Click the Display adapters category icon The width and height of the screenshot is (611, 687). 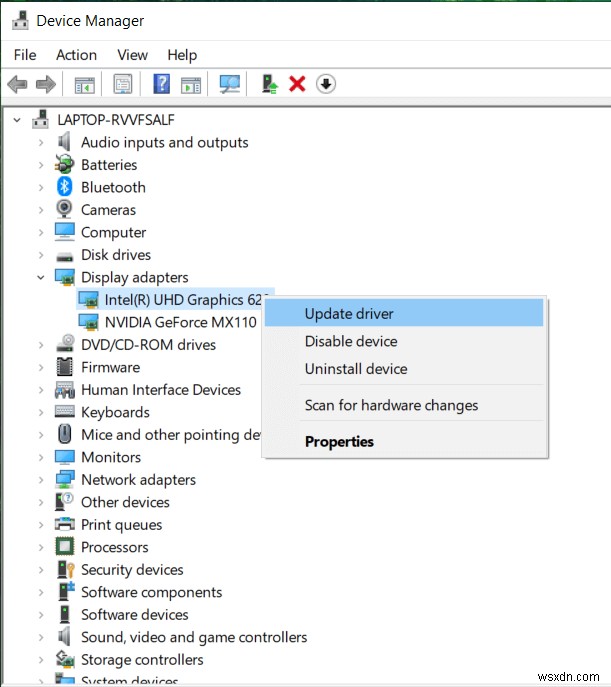[x=65, y=277]
